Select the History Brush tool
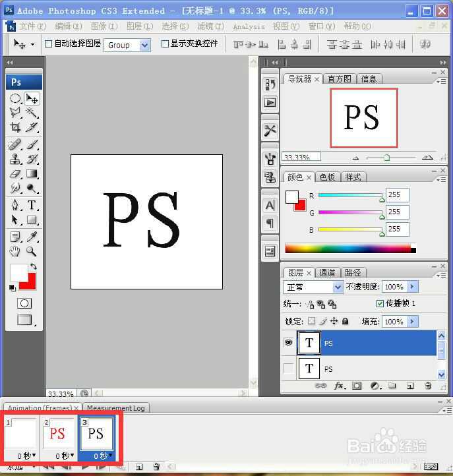 32,159
